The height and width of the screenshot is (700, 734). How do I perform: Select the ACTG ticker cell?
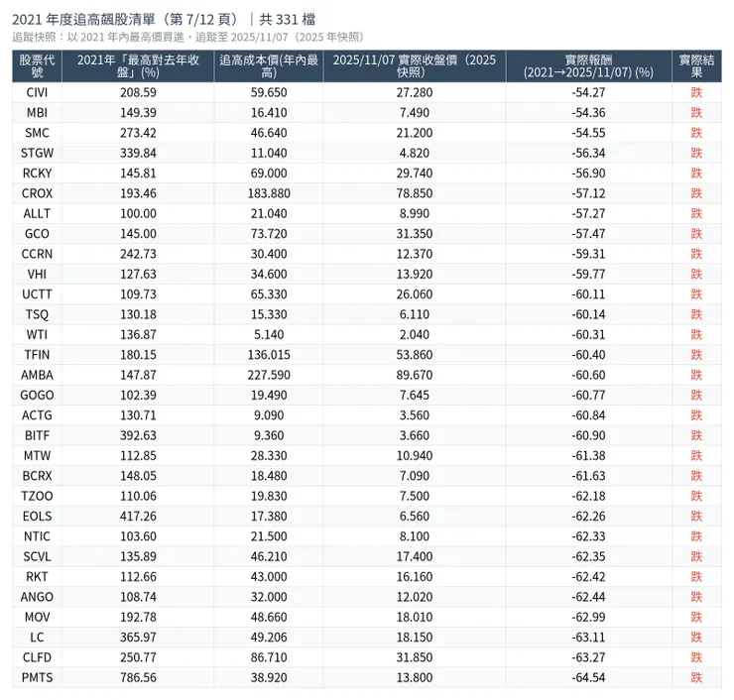pos(37,415)
